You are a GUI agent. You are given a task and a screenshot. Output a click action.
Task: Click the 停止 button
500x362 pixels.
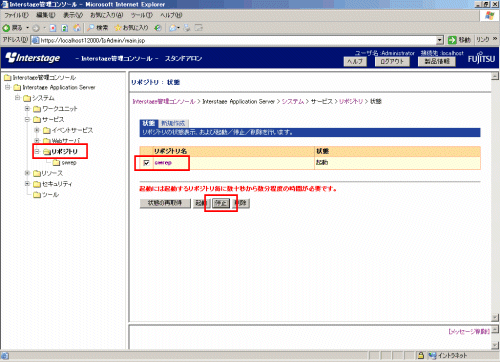click(x=221, y=203)
